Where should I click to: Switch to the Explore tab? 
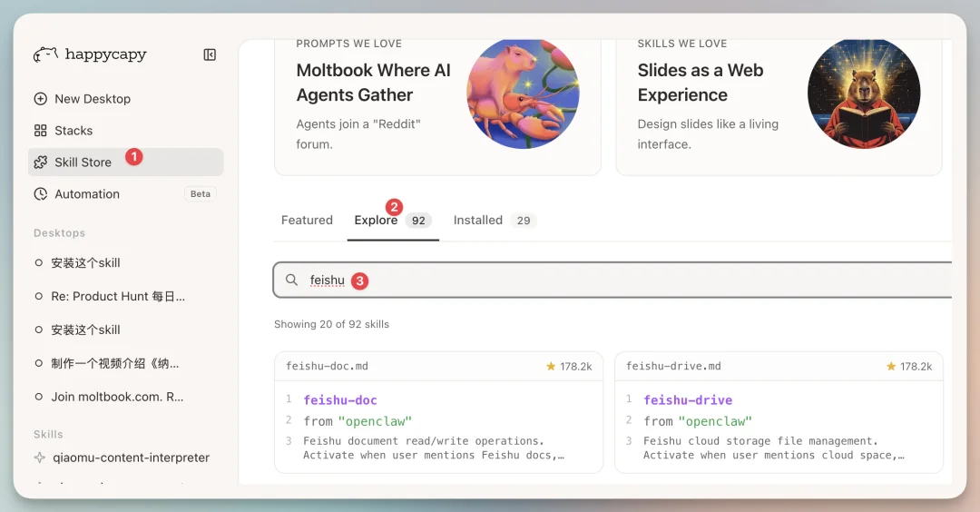click(376, 221)
